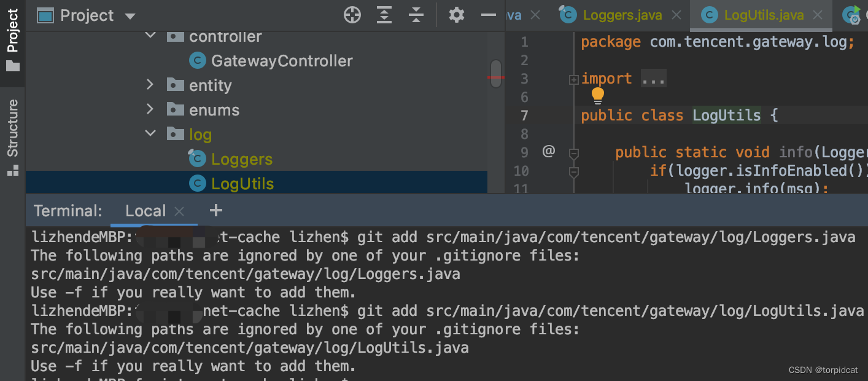Expand the import statements in LogUtils.java
The image size is (868, 381).
coord(573,78)
